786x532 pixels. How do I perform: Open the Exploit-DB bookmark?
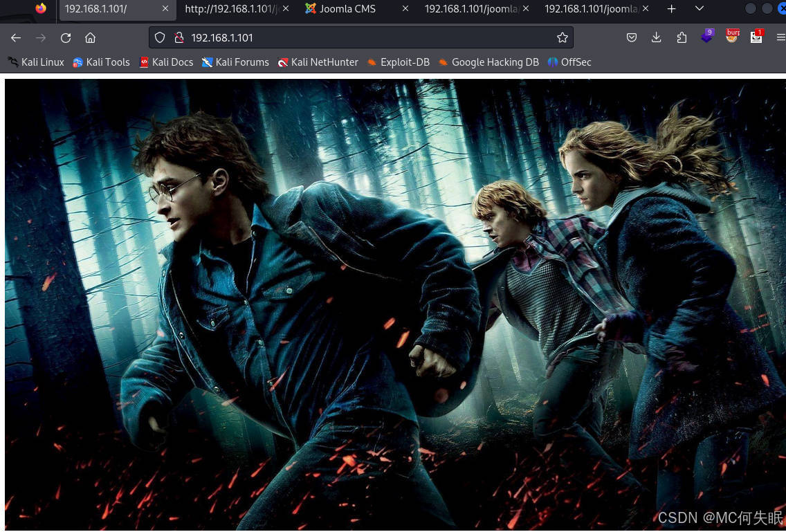tap(399, 62)
